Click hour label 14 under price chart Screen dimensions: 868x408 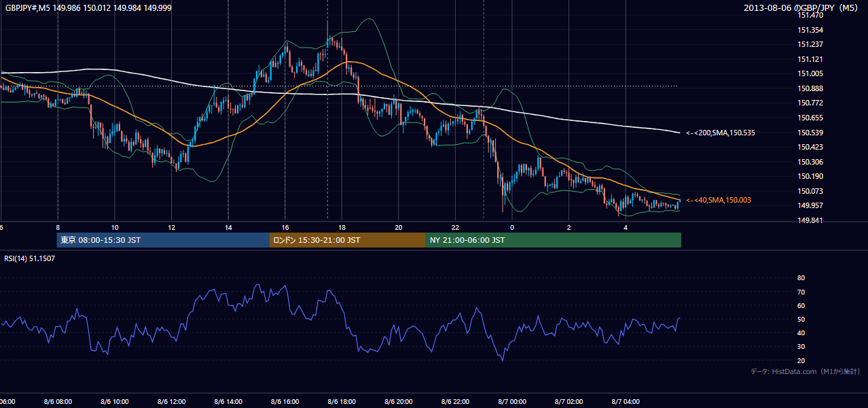[228, 227]
